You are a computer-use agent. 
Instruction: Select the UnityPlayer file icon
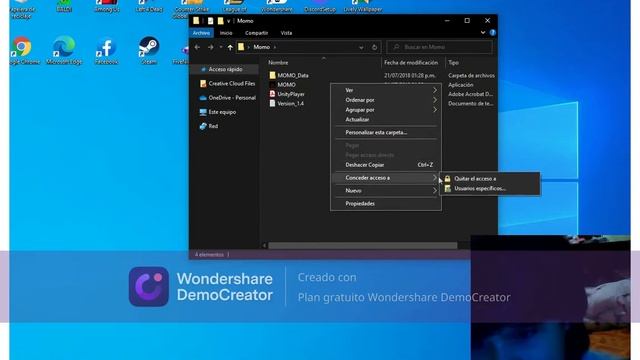272,94
